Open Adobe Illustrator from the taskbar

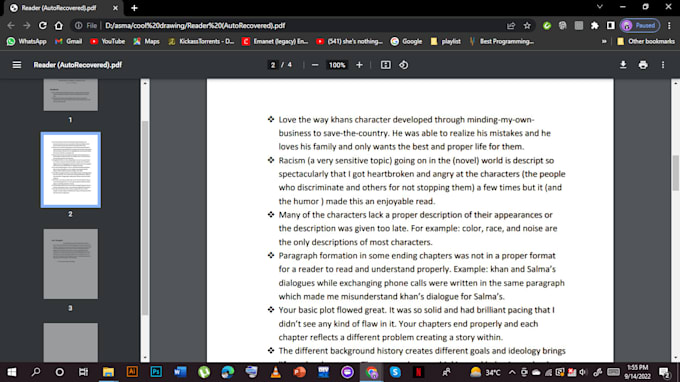tap(132, 372)
